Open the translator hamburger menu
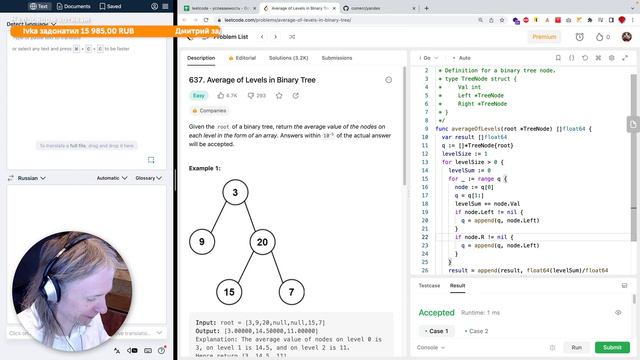 tap(165, 6)
